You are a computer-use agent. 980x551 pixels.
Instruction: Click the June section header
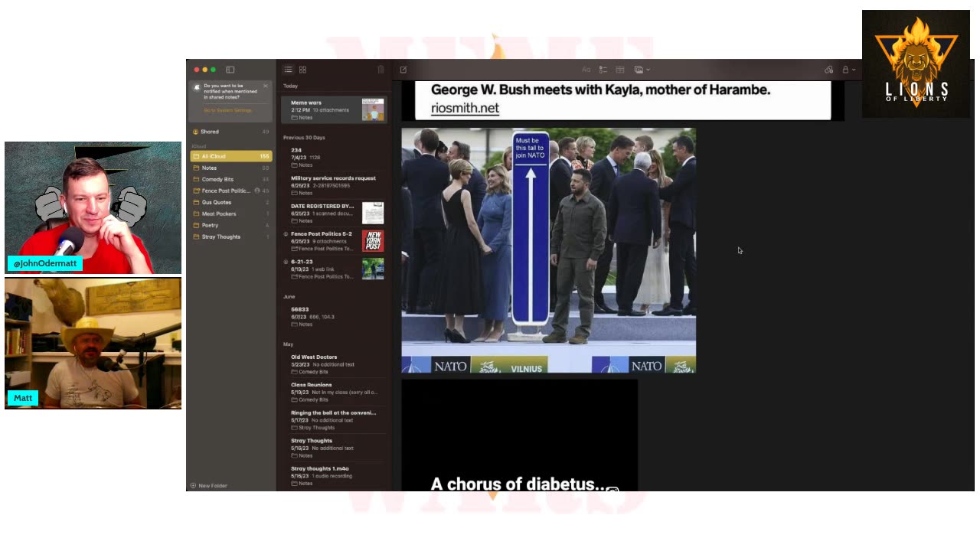(289, 296)
